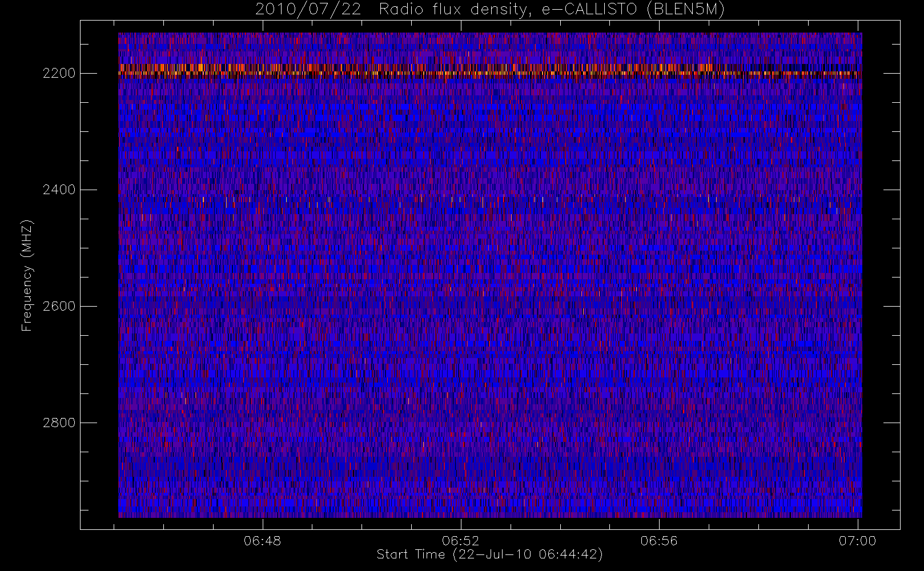Image resolution: width=924 pixels, height=571 pixels.
Task: Click the 06:52 time tick label
Action: [x=460, y=540]
